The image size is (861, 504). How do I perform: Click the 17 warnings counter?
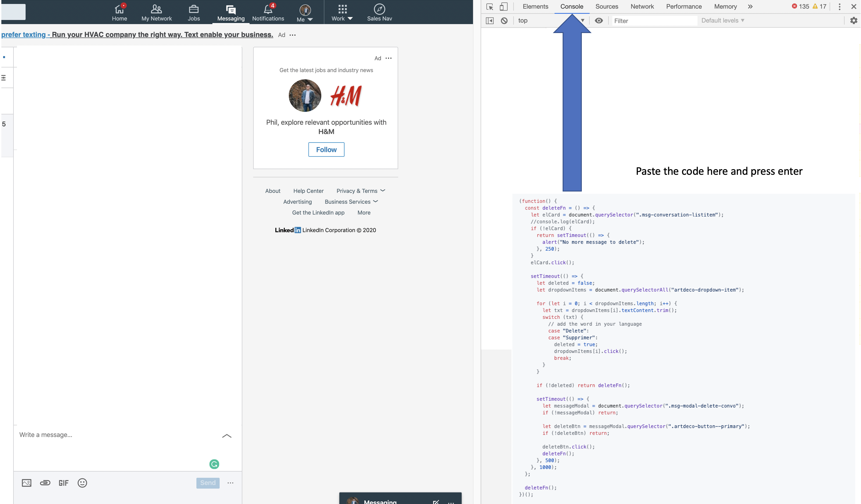pyautogui.click(x=819, y=6)
